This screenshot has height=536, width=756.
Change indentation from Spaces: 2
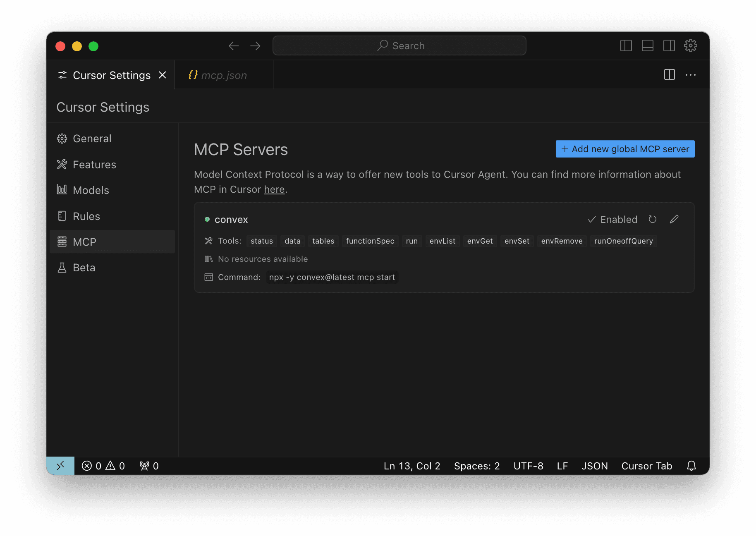[x=476, y=466]
